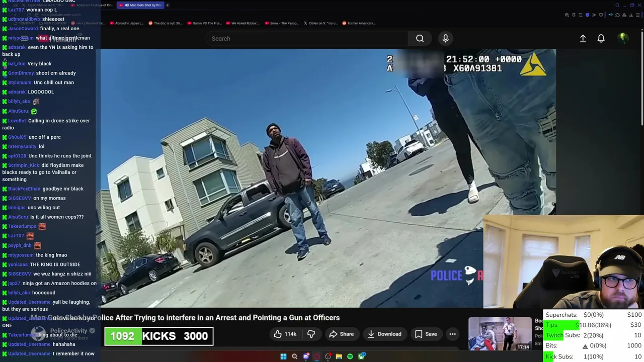Open 'Gamin VS The Frui...' bookmark
This screenshot has height=362, width=644.
(204, 23)
